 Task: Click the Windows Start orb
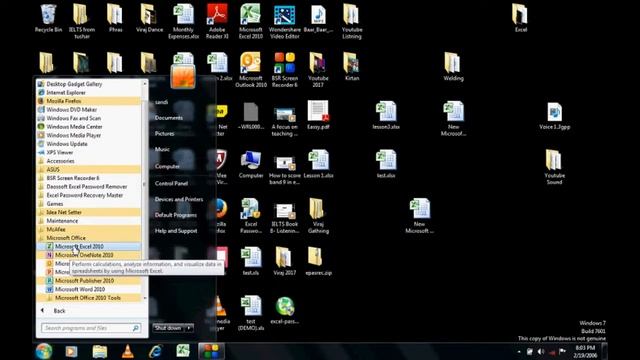click(x=44, y=351)
